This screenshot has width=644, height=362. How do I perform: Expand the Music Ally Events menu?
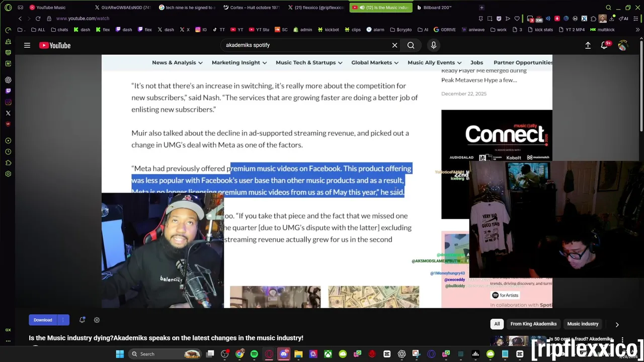pyautogui.click(x=434, y=62)
